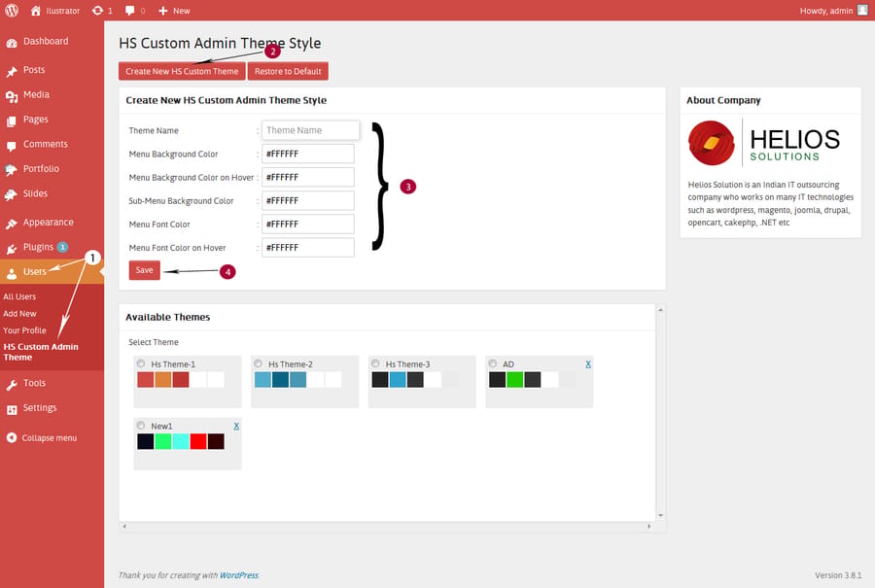Click Menu Background Color on Hover field
The image size is (875, 588).
tap(308, 177)
